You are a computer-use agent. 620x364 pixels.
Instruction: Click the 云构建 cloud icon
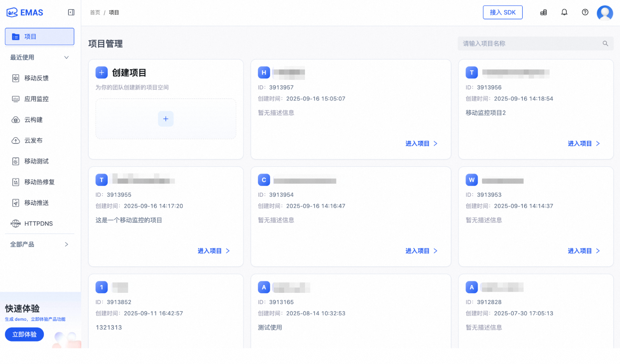pos(16,120)
